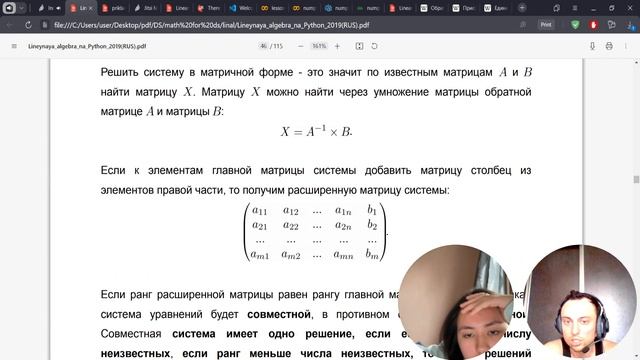Open the browser logo menu
This screenshot has height=360, width=640.
click(9, 8)
